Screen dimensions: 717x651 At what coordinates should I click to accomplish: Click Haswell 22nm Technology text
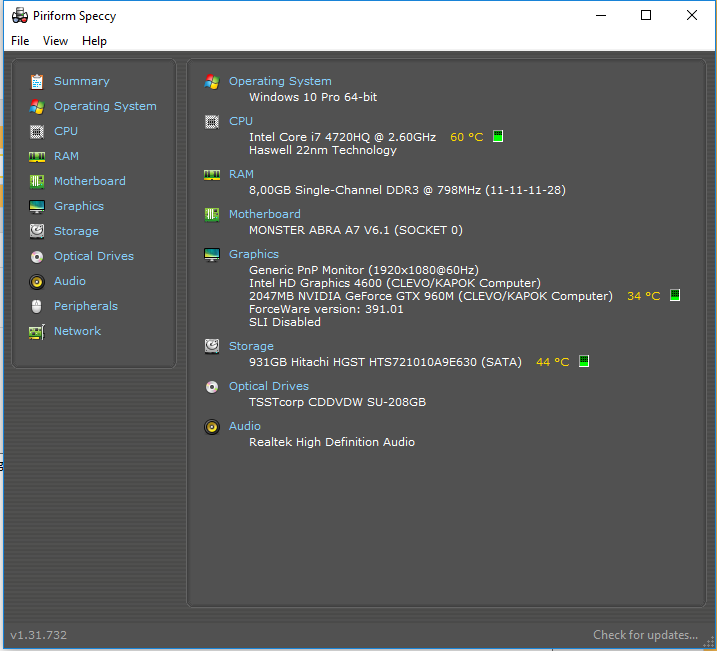point(323,150)
